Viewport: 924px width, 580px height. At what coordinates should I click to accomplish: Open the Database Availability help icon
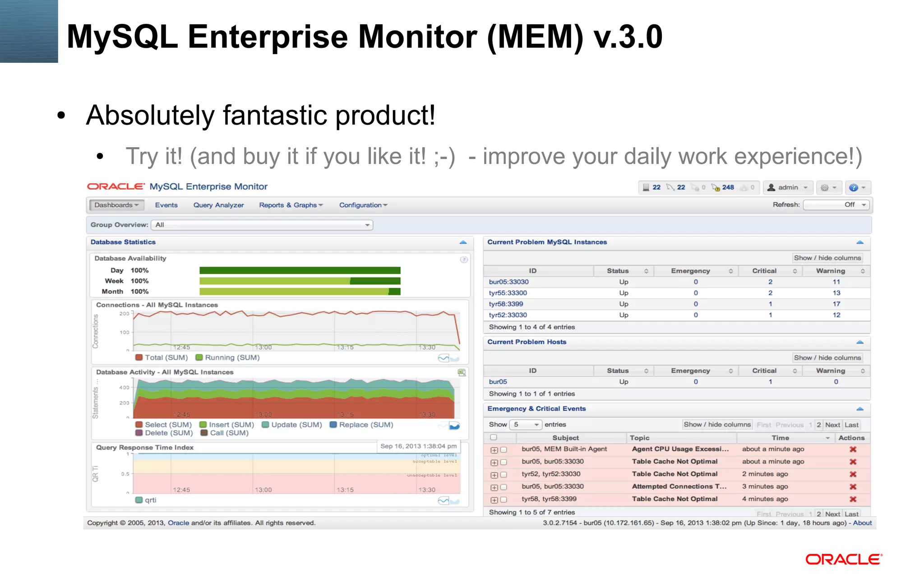click(464, 260)
